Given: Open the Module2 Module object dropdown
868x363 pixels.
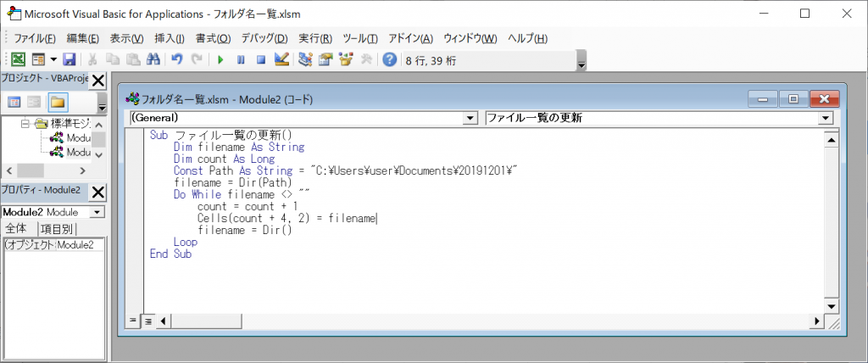Looking at the screenshot, I should [97, 212].
